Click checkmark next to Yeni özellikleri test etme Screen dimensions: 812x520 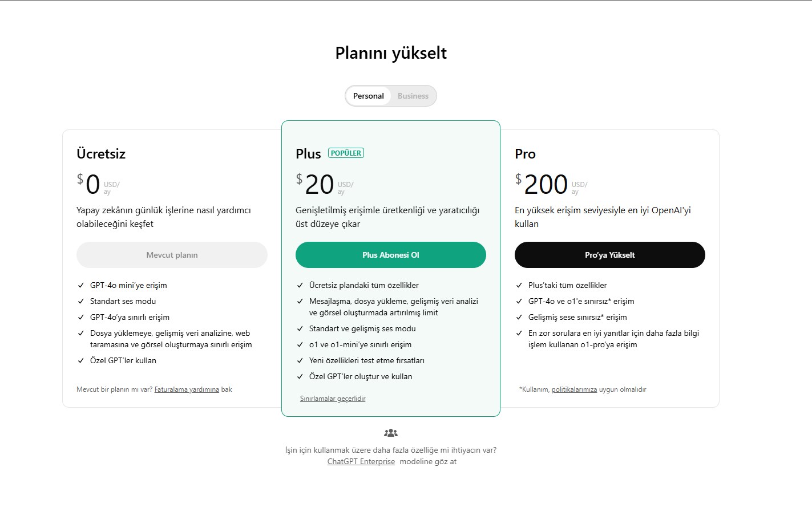(300, 360)
